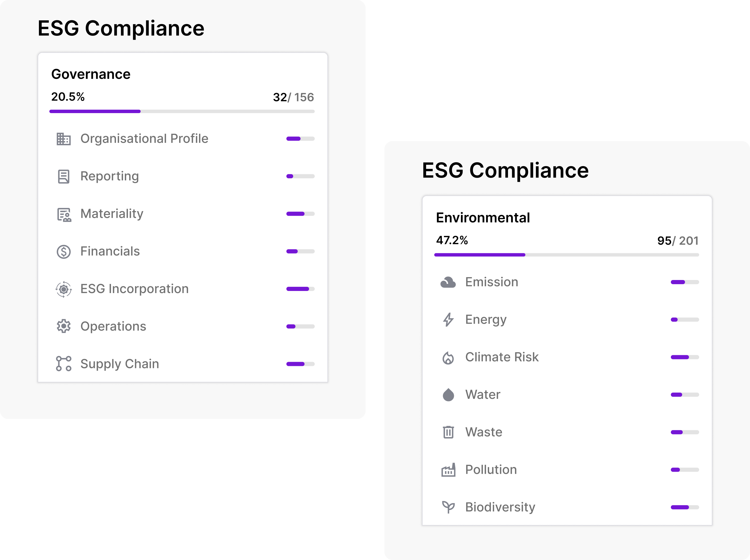This screenshot has width=750, height=560.
Task: Click the Energy lightning bolt icon
Action: (x=448, y=320)
